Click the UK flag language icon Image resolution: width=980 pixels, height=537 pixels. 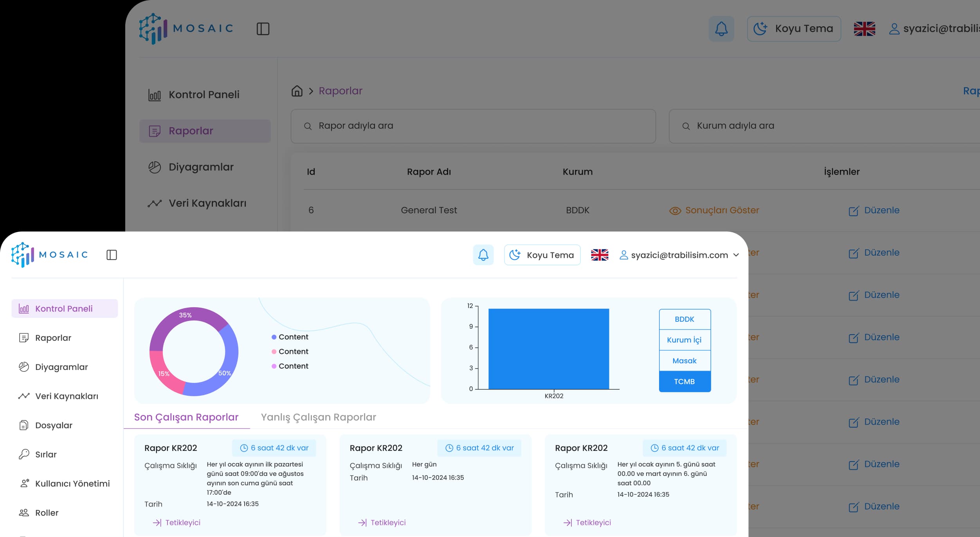click(599, 255)
